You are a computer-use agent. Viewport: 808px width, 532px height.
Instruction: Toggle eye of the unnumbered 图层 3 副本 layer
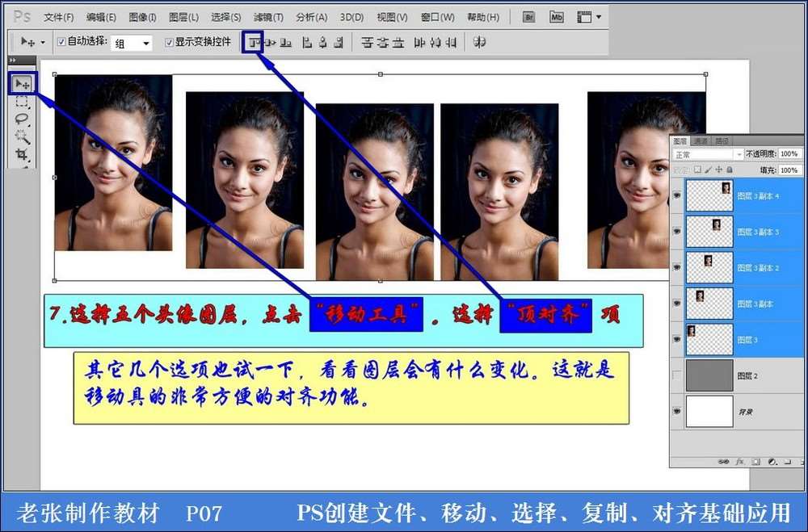point(677,304)
